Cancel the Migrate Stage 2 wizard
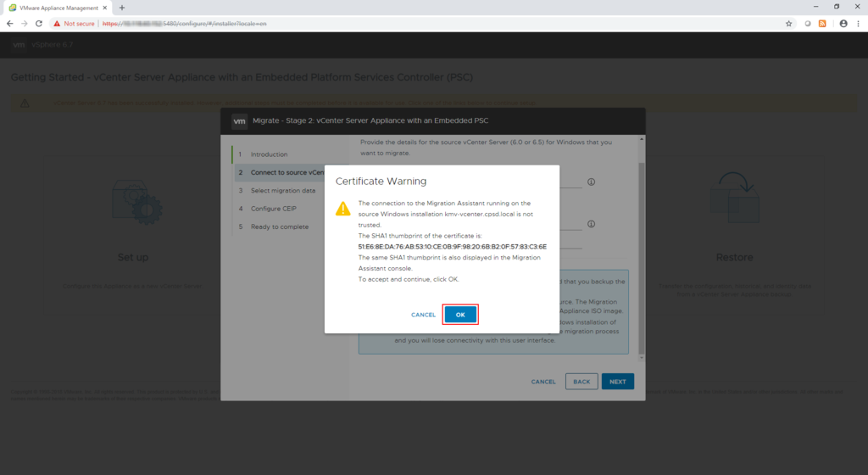Viewport: 868px width, 475px height. pos(543,382)
